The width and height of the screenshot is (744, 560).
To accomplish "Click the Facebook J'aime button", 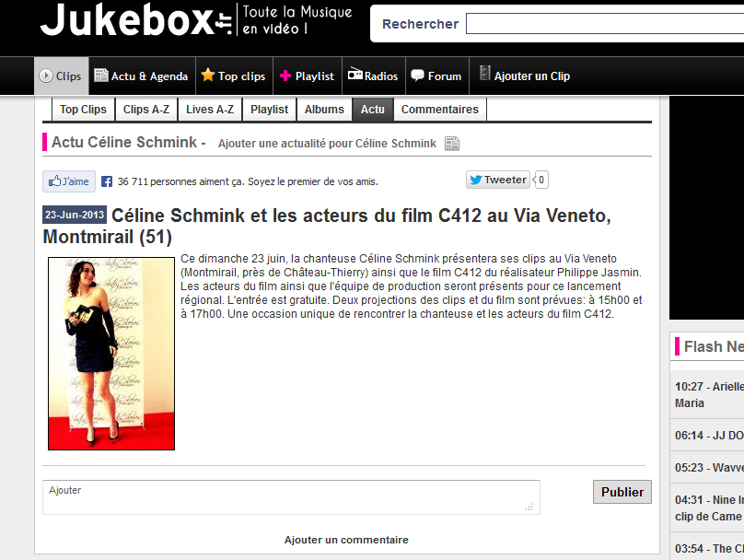I will (69, 181).
